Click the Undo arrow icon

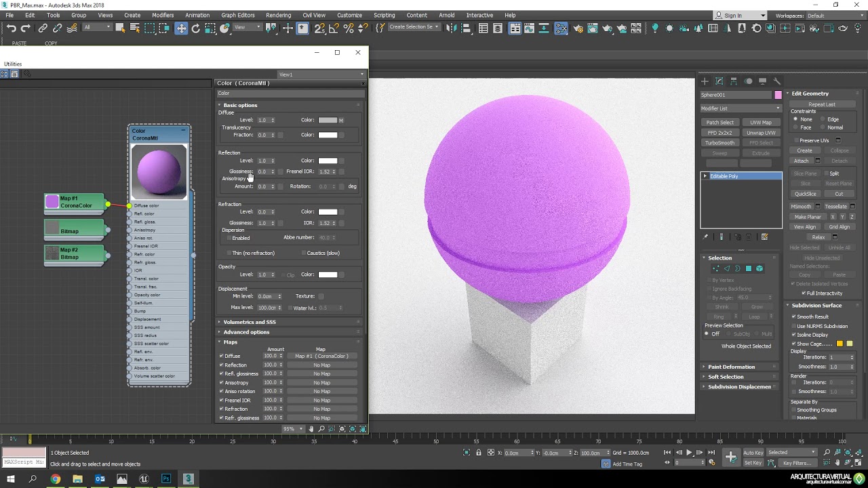12,28
